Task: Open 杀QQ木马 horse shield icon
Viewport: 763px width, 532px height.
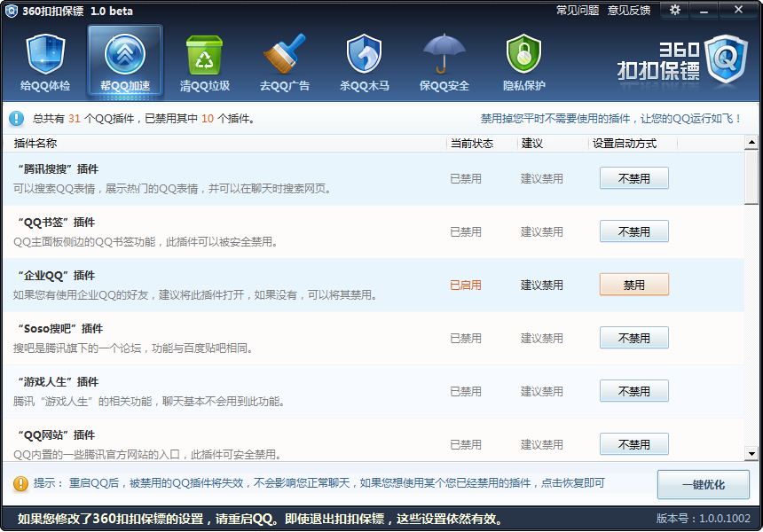Action: pyautogui.click(x=364, y=53)
